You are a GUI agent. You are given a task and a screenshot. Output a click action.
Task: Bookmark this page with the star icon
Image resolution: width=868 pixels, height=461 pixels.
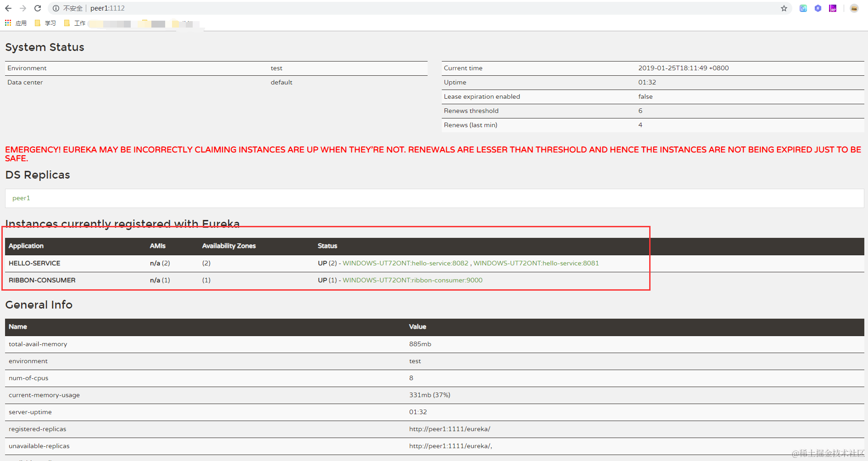(784, 8)
